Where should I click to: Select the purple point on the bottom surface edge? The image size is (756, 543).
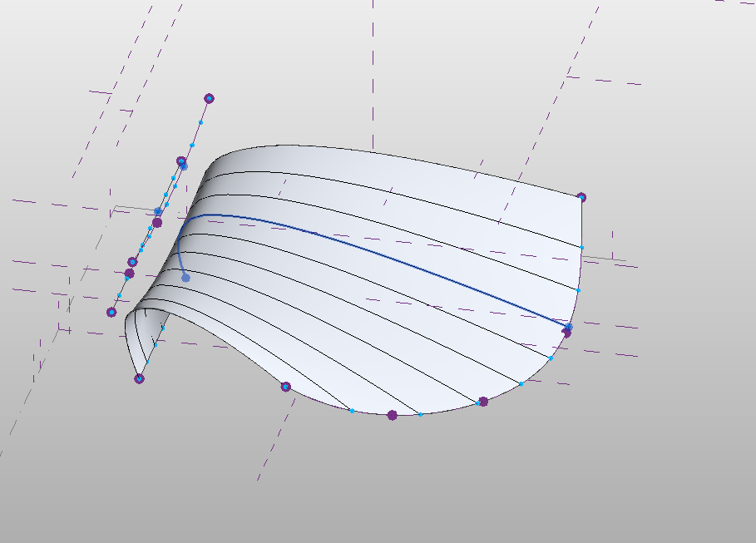click(x=393, y=413)
